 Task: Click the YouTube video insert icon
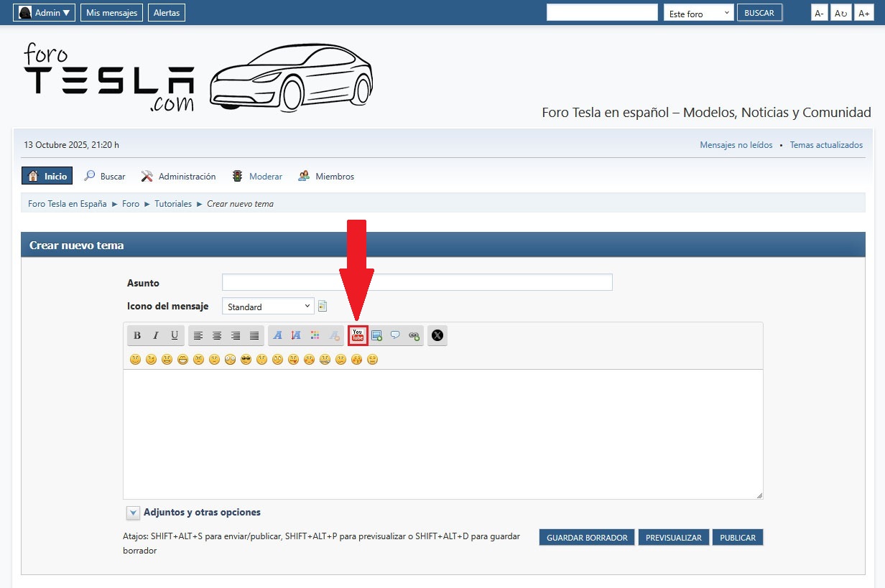pyautogui.click(x=358, y=335)
